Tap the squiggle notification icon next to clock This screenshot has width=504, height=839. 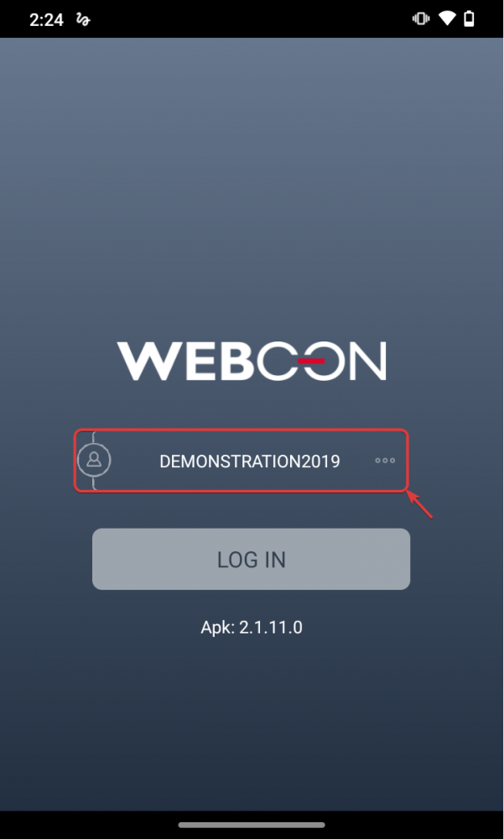coord(84,20)
